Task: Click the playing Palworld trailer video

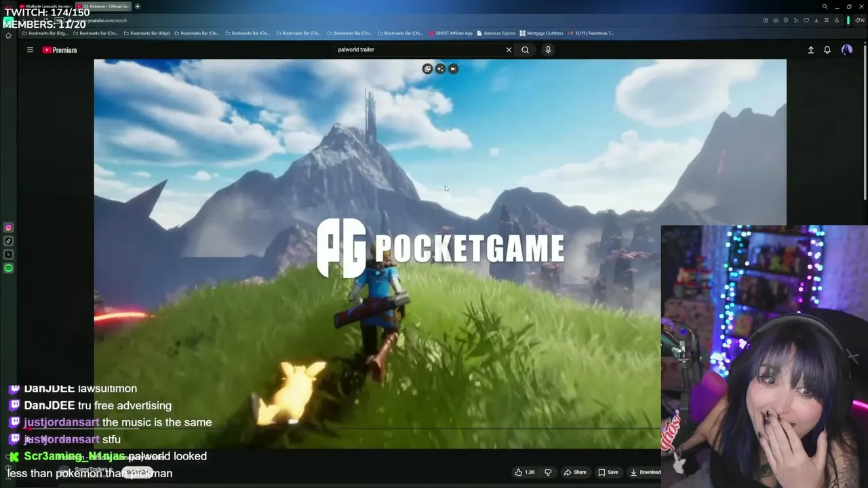Action: 440,253
